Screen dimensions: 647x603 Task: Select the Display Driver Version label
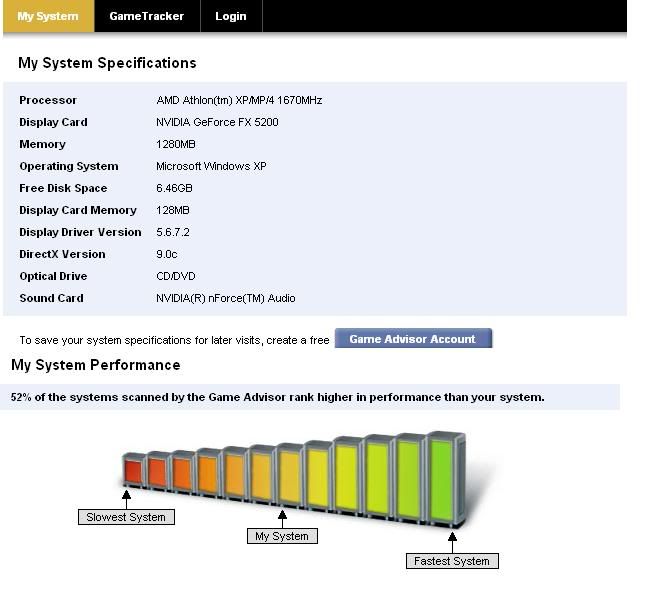pyautogui.click(x=80, y=232)
